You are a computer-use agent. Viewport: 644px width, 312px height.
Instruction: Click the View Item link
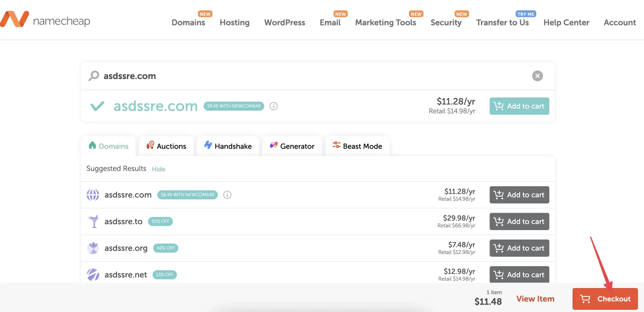(x=535, y=299)
